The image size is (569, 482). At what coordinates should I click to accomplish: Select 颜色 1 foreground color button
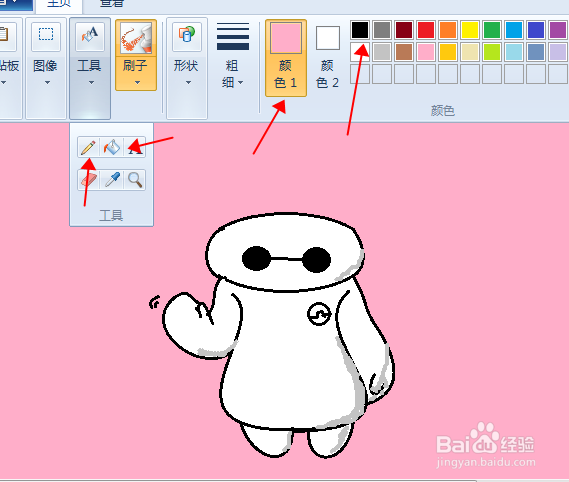tap(286, 58)
